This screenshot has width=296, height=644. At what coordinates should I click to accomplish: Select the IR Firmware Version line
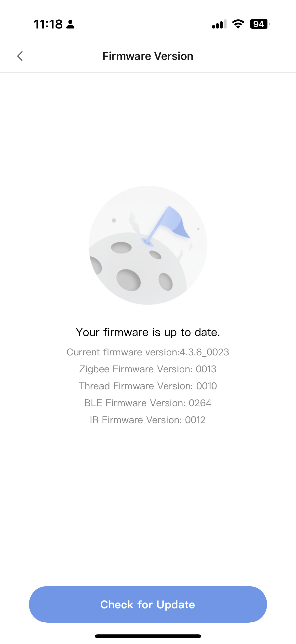pyautogui.click(x=148, y=420)
